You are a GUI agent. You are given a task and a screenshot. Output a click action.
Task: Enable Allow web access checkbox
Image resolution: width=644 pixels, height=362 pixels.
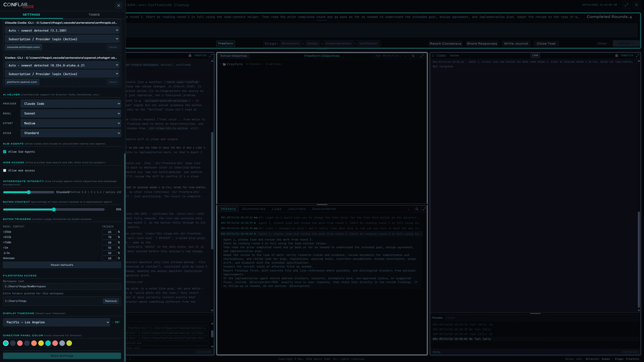tap(5, 170)
